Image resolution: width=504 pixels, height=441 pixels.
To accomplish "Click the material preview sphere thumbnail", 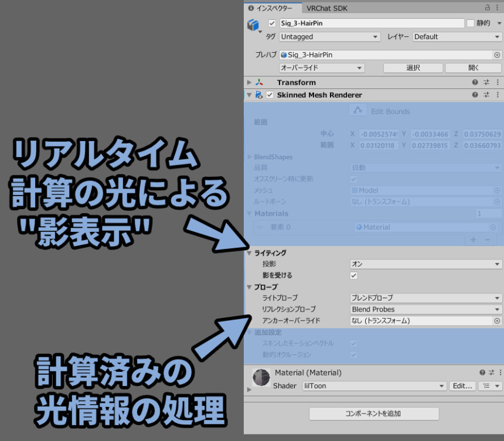I will pos(261,377).
